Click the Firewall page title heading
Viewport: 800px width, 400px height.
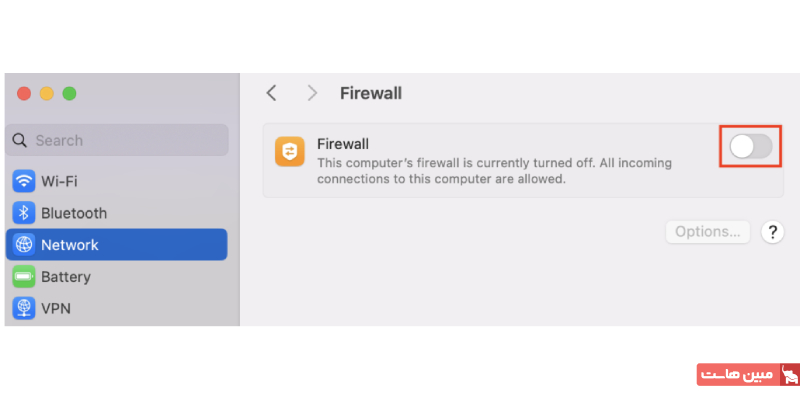[x=371, y=93]
